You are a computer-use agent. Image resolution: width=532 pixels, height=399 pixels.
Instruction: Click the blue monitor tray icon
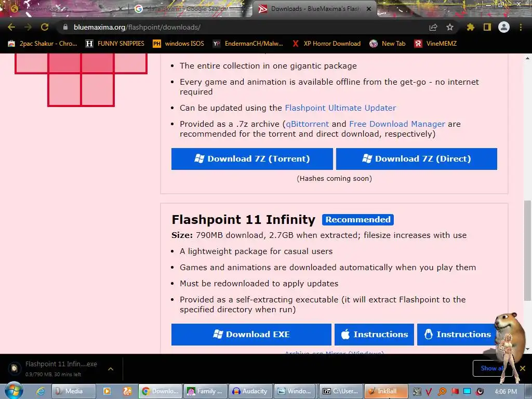pyautogui.click(x=467, y=392)
